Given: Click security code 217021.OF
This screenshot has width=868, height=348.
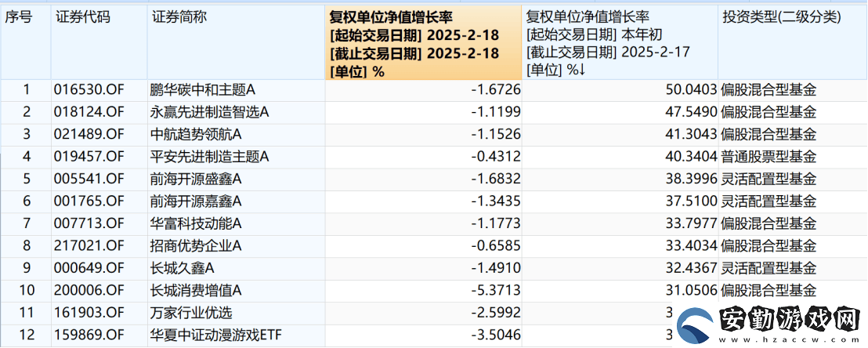Looking at the screenshot, I should point(89,246).
